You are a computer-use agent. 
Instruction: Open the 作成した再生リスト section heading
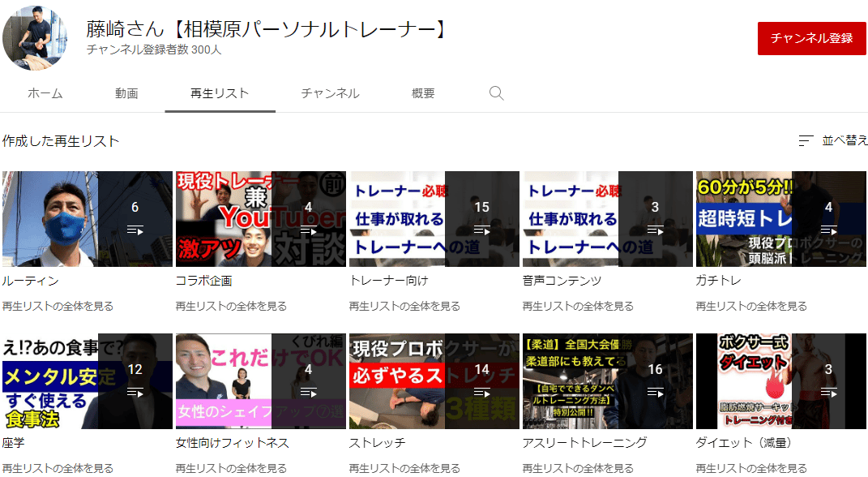pos(61,141)
